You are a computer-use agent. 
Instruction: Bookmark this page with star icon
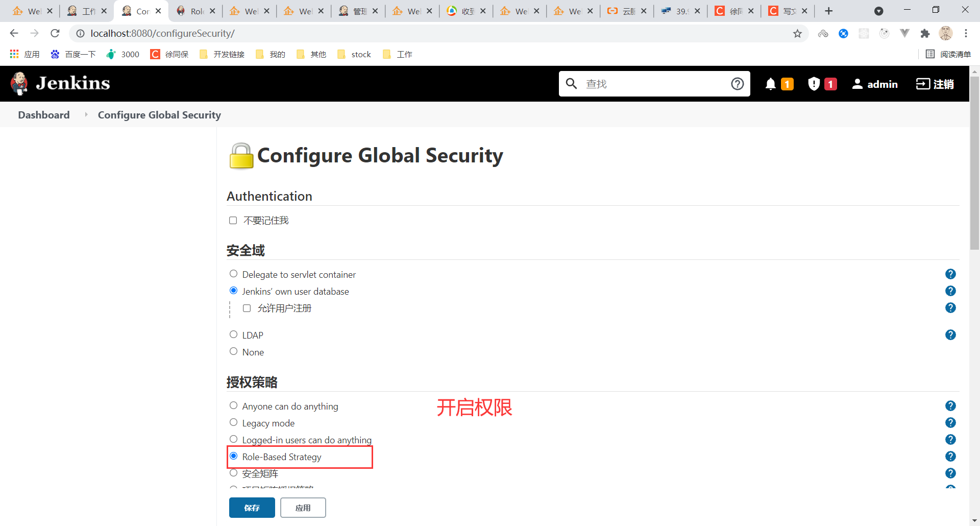(797, 34)
